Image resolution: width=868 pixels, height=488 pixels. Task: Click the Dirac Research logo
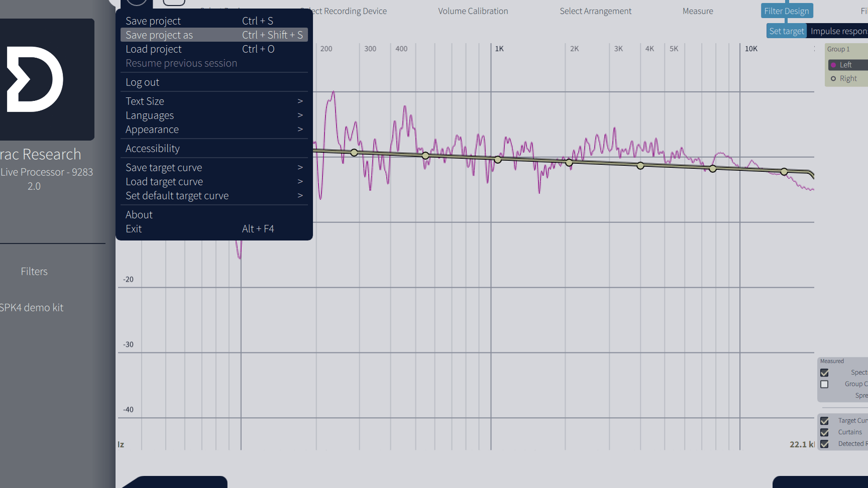pos(35,79)
